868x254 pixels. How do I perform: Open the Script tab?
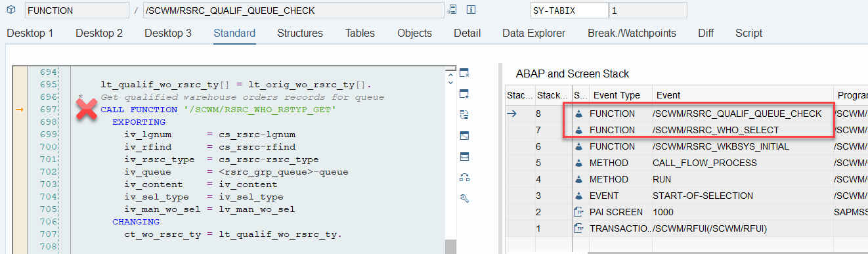click(749, 33)
